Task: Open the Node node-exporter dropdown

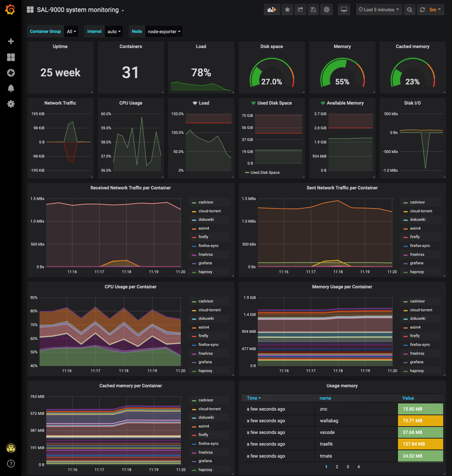Action: (164, 31)
